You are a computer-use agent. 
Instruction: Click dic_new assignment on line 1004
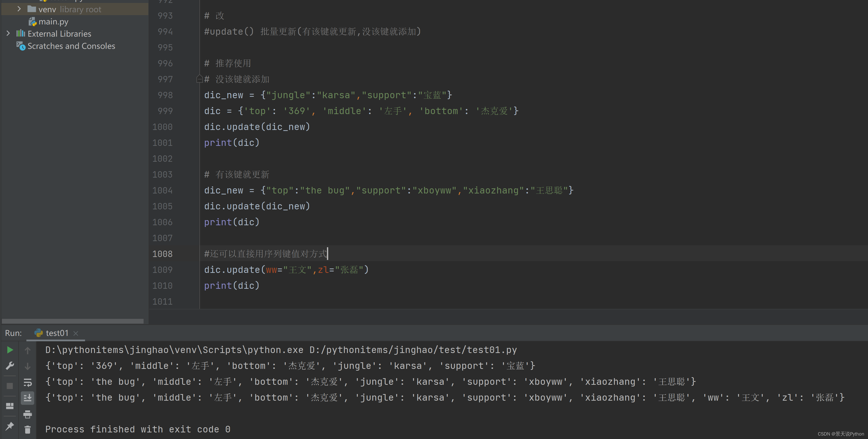(x=389, y=190)
